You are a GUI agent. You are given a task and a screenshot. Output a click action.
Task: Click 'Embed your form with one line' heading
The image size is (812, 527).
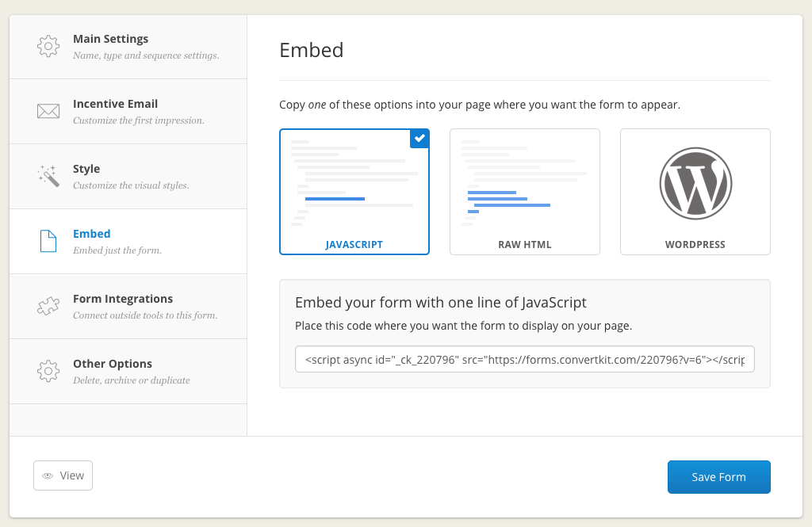[x=441, y=302]
